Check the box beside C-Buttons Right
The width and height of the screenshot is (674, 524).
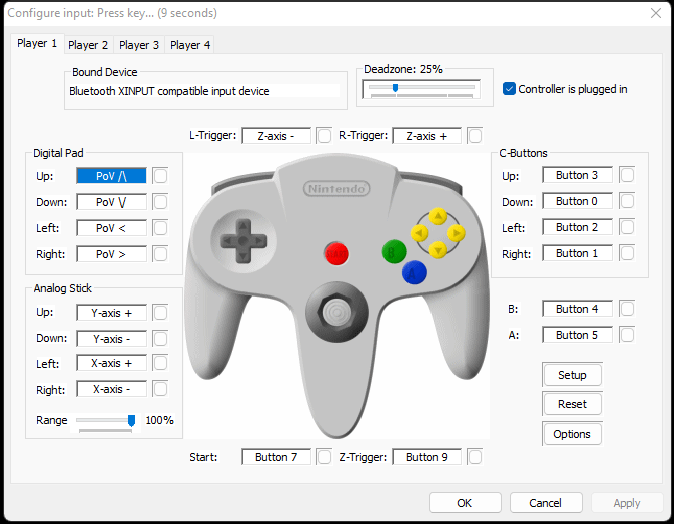[627, 253]
